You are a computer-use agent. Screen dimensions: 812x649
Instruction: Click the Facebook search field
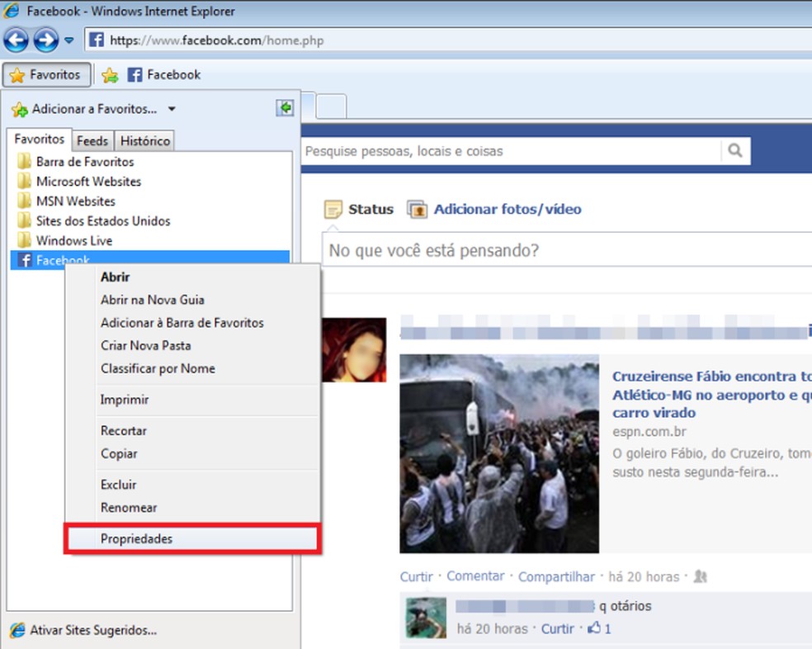(x=510, y=151)
